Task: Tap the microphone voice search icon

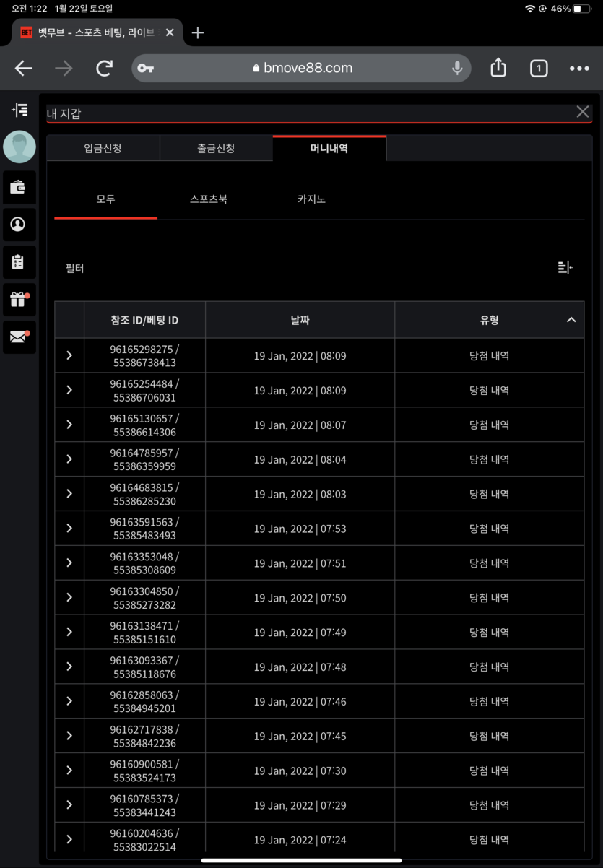Action: click(x=457, y=69)
